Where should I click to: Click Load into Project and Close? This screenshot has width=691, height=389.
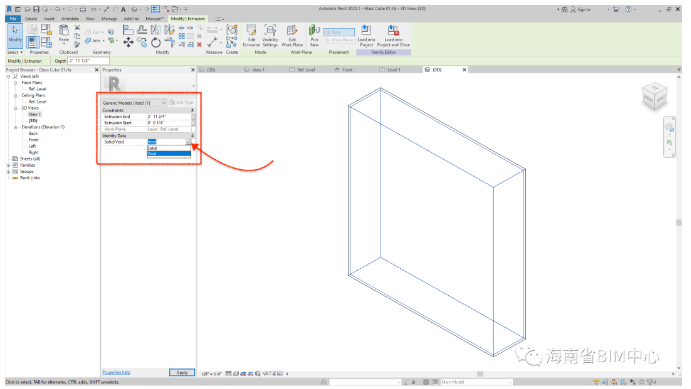tap(393, 35)
